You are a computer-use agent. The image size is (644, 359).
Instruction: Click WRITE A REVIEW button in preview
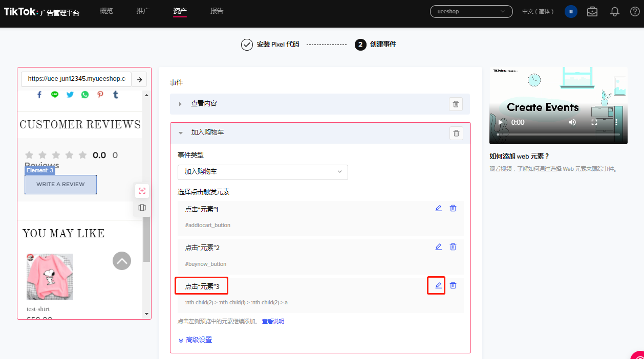60,184
